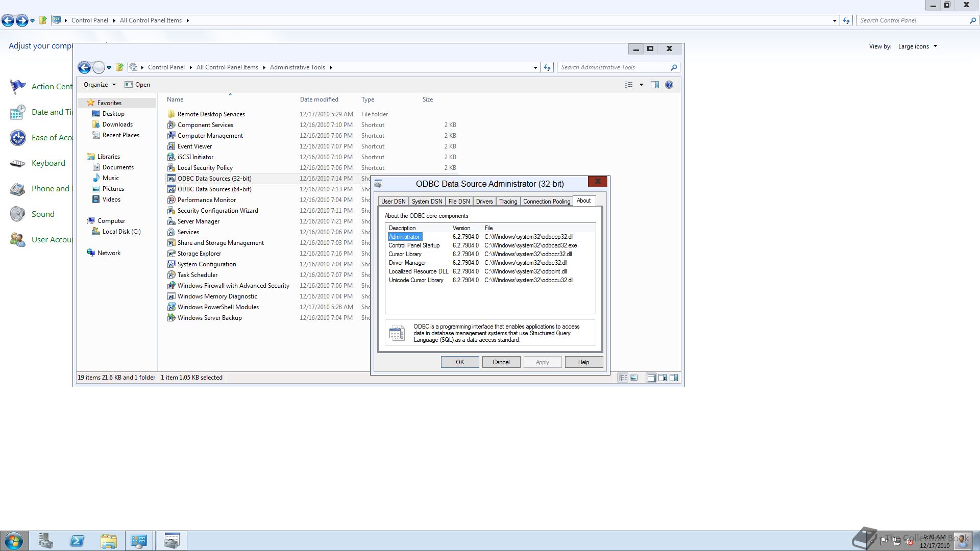Switch to the System DSN tab
This screenshot has width=980, height=551.
click(427, 202)
